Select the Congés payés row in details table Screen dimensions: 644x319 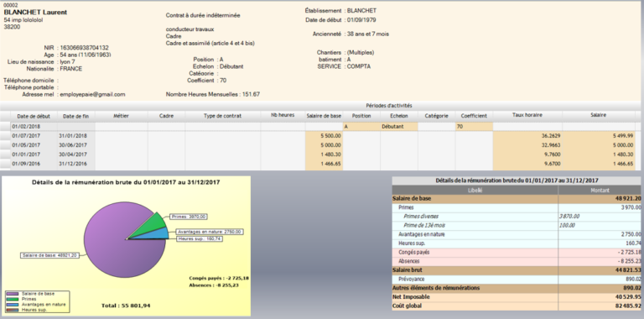[x=517, y=252]
